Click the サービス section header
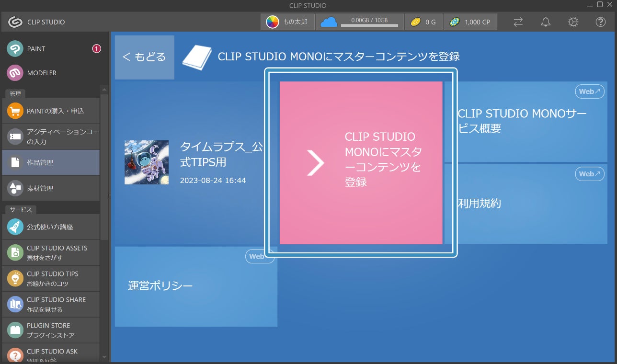The width and height of the screenshot is (617, 364). (x=21, y=210)
